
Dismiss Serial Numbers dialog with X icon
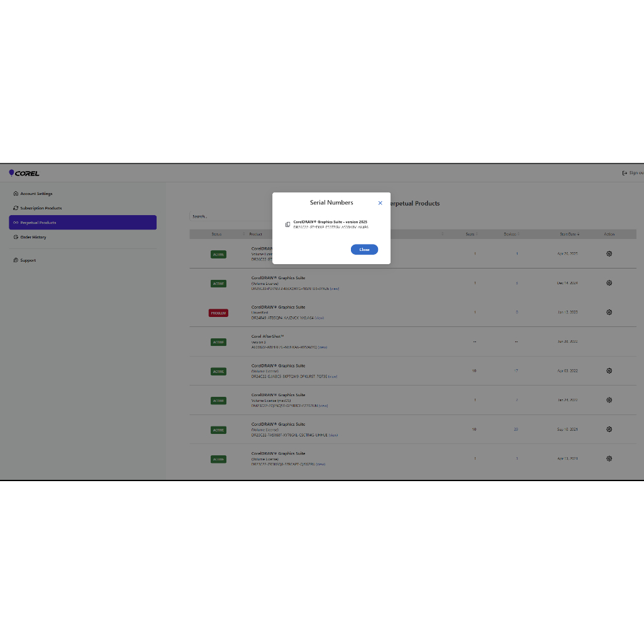click(380, 203)
